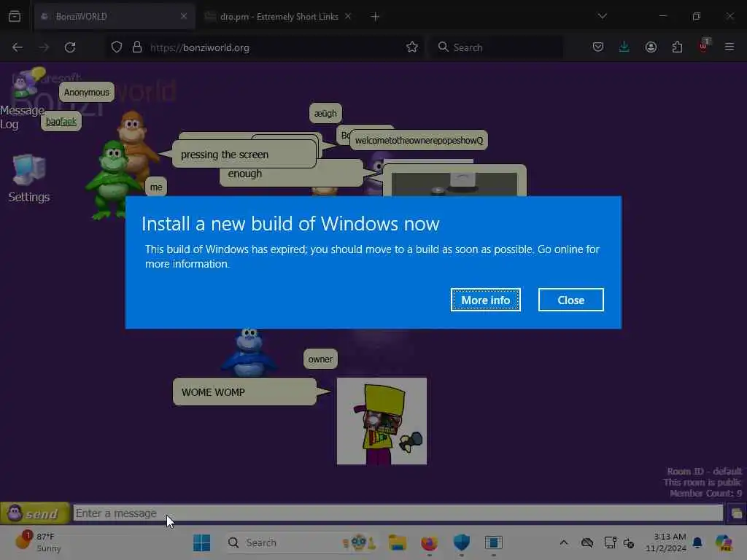Viewport: 747px width, 560px height.
Task: View site security padlock info
Action: click(137, 47)
